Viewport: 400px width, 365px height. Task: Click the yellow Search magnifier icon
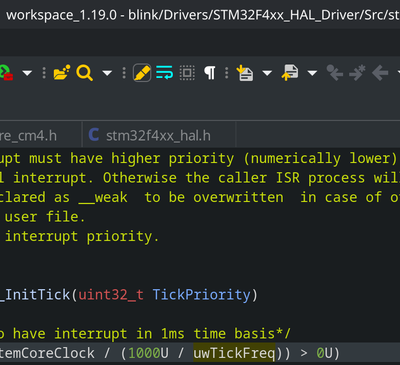point(85,73)
